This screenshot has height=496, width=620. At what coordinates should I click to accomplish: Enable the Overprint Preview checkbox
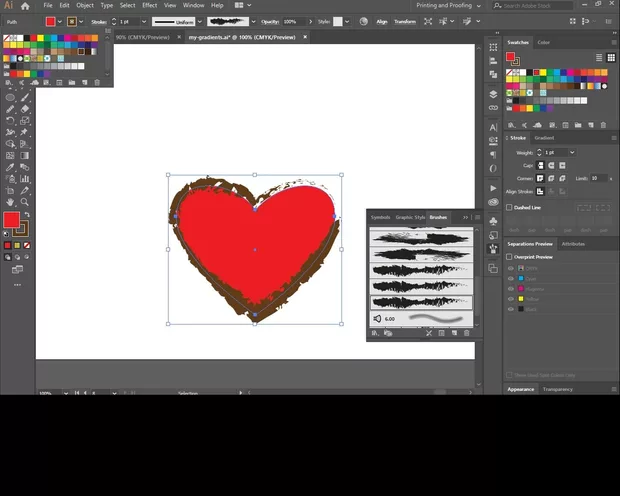click(509, 257)
